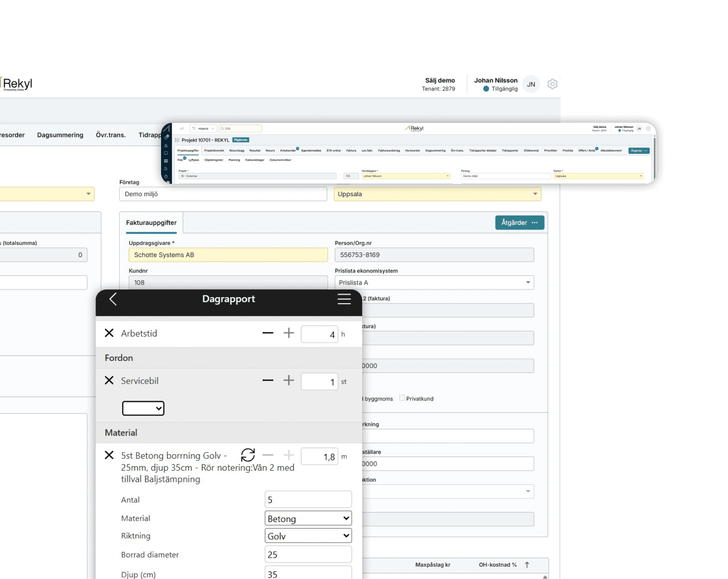
Task: Click the JN user avatar in the main header
Action: [531, 84]
